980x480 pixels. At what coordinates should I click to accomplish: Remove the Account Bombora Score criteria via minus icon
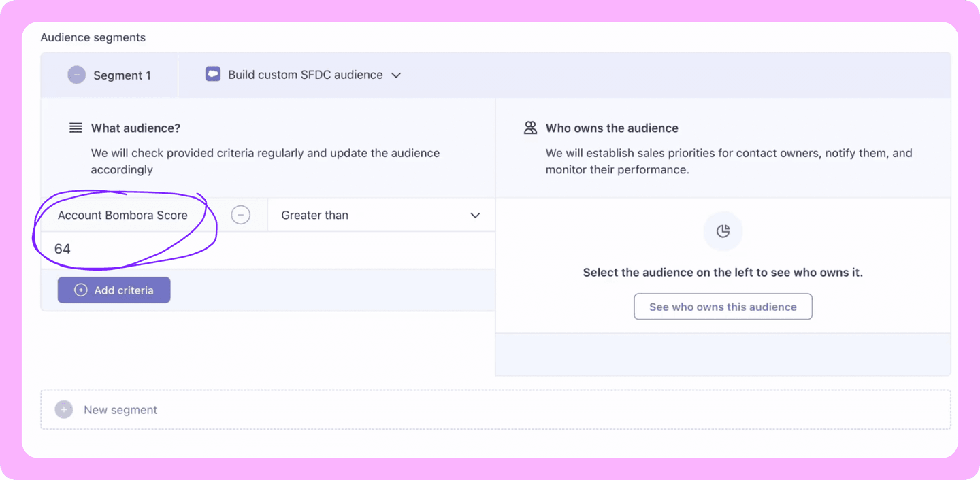[x=241, y=215]
